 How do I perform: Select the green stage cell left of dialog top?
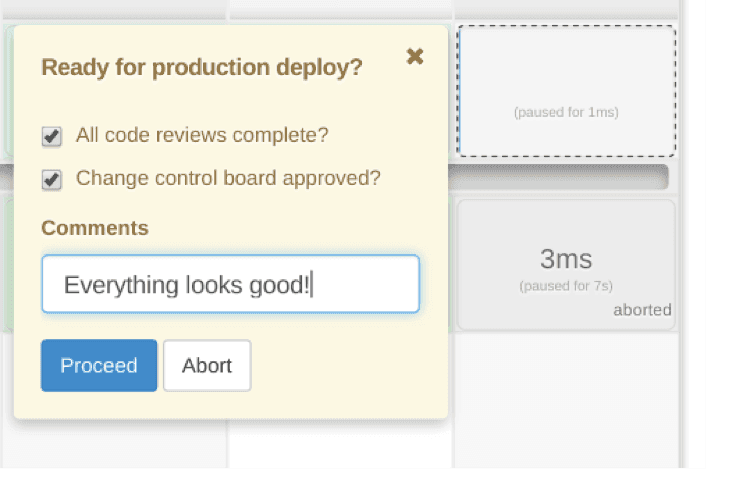(x=7, y=90)
